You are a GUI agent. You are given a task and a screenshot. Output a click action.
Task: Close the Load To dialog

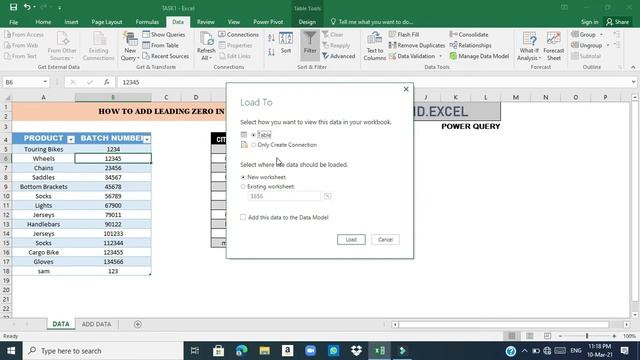pos(406,89)
